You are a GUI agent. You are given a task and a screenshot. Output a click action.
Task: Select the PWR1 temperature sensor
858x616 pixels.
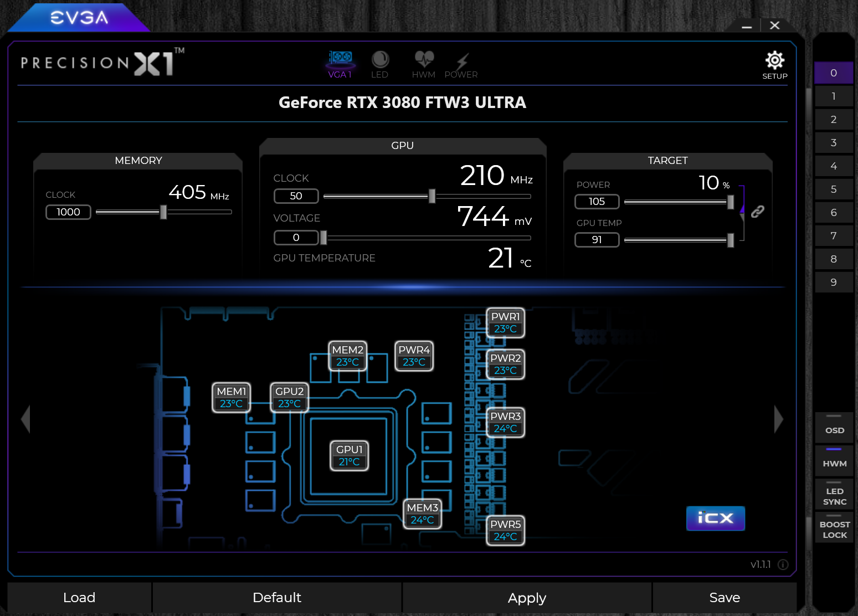(x=506, y=323)
